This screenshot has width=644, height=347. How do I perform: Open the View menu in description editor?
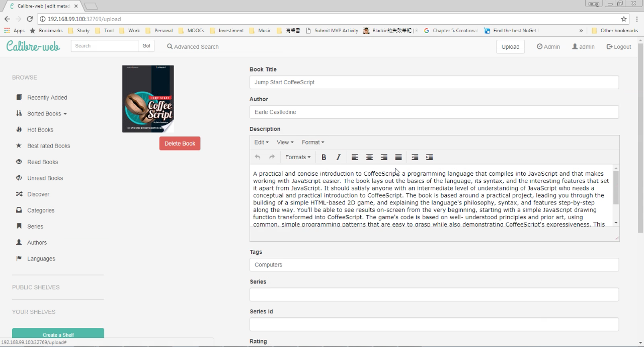point(285,142)
